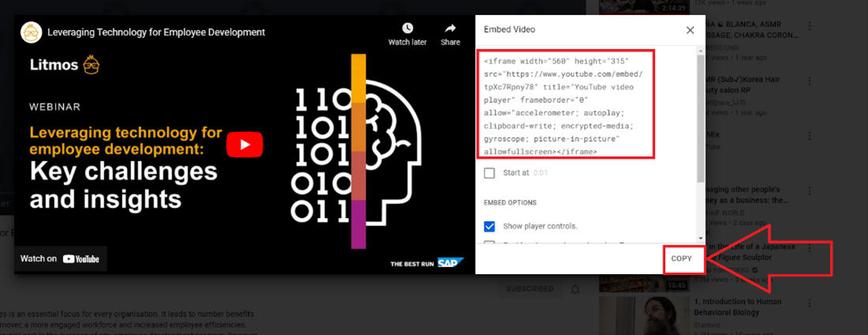Click the embed dialog scrollbar thumb
This screenshot has height=335, width=868.
[x=701, y=119]
